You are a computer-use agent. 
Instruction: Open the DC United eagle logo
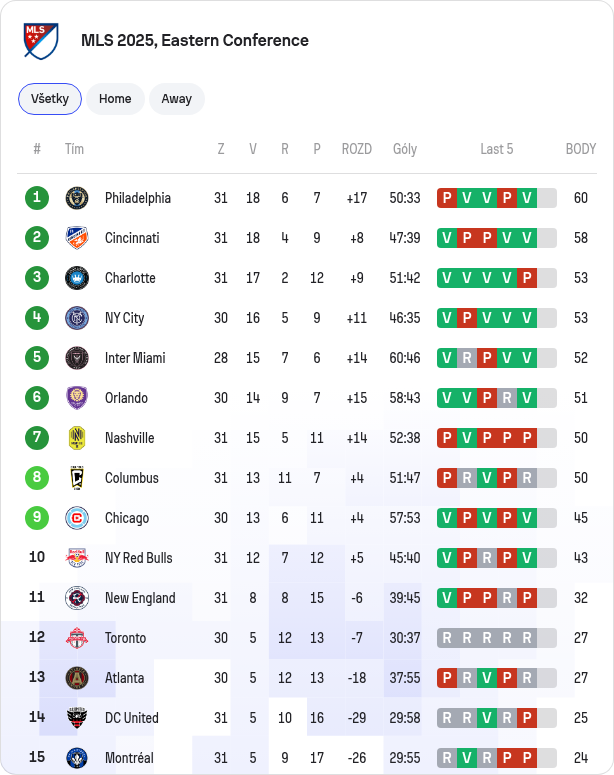(x=77, y=718)
